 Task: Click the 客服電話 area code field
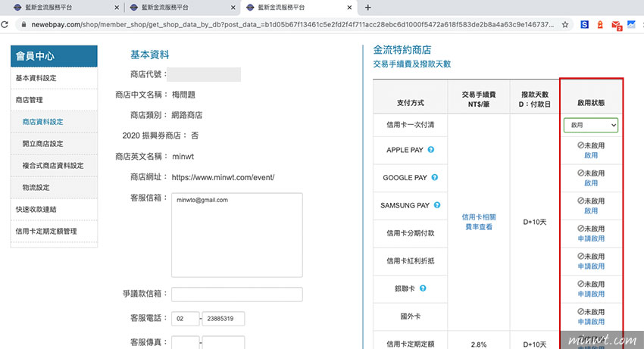(185, 319)
